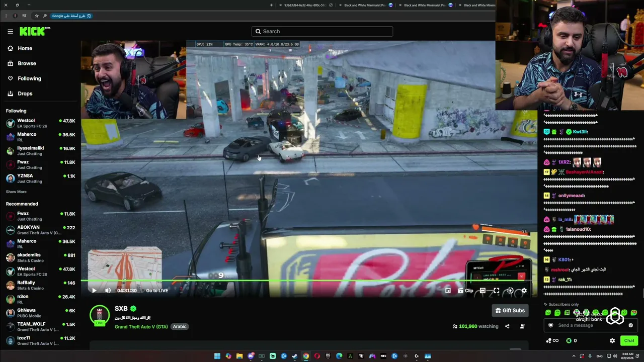Toggle theater mode on the player
The height and width of the screenshot is (362, 644).
(482, 291)
